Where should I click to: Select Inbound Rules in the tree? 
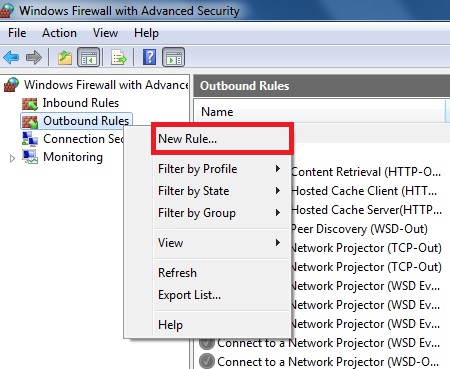81,103
